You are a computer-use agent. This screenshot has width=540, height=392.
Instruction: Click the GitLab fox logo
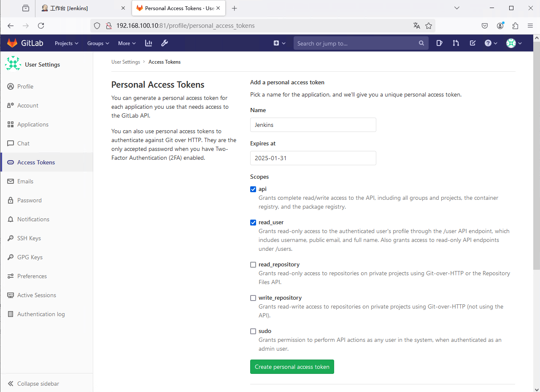tap(12, 43)
